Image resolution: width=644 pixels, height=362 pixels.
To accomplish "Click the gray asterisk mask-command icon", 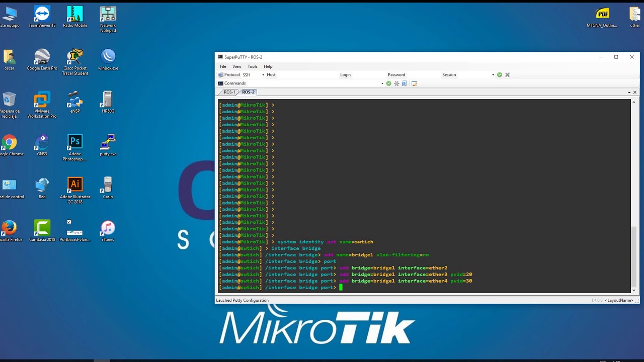I will pos(396,83).
